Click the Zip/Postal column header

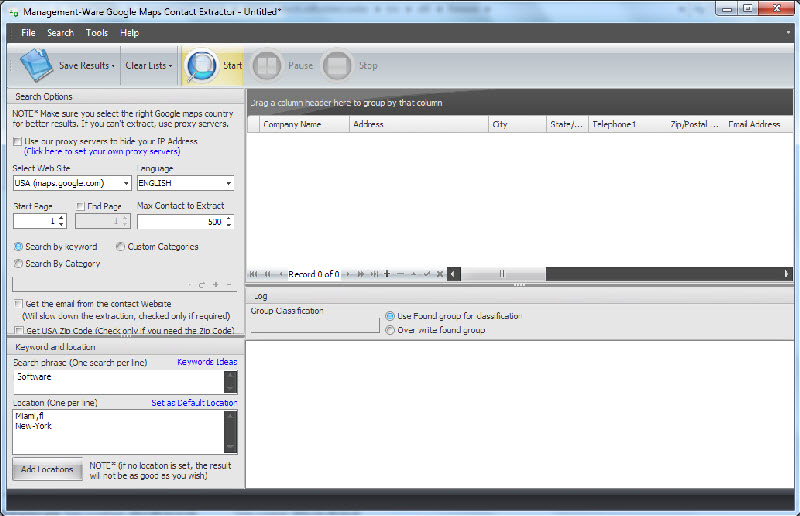(695, 124)
